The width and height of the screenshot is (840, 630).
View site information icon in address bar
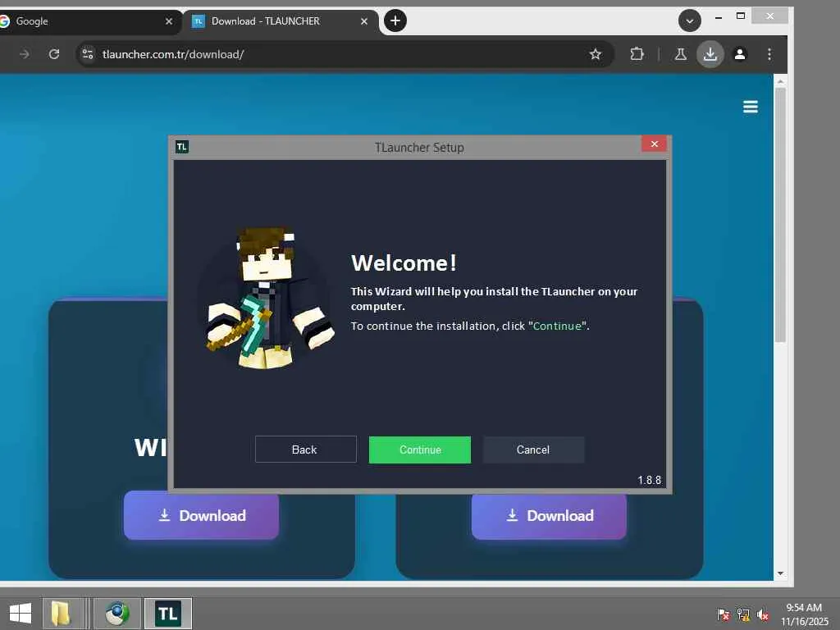88,54
